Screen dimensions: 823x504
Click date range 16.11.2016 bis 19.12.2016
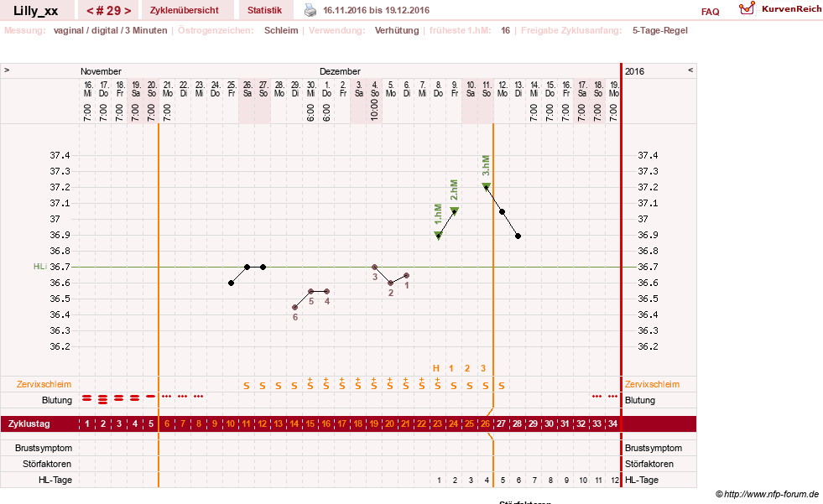coord(376,11)
